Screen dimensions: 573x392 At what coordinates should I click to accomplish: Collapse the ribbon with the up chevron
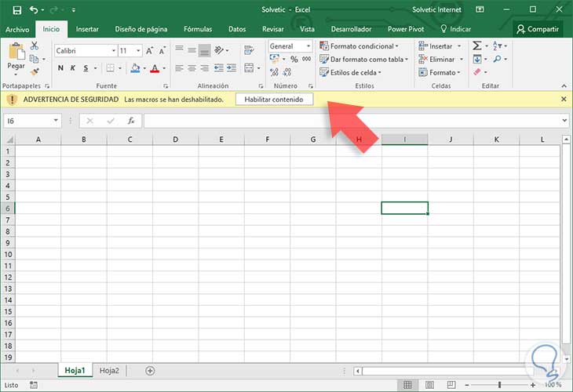(x=564, y=85)
